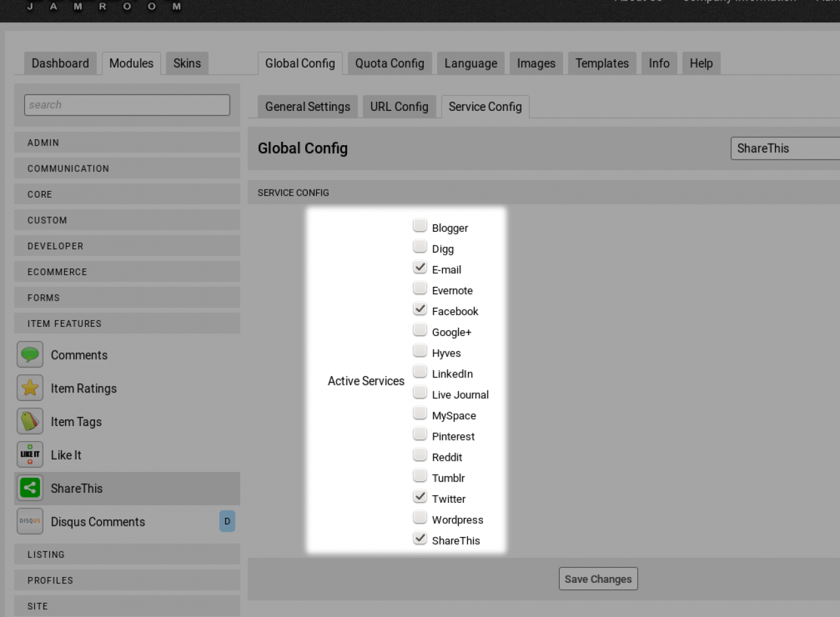840x617 pixels.
Task: Open the Templates tab
Action: (602, 63)
